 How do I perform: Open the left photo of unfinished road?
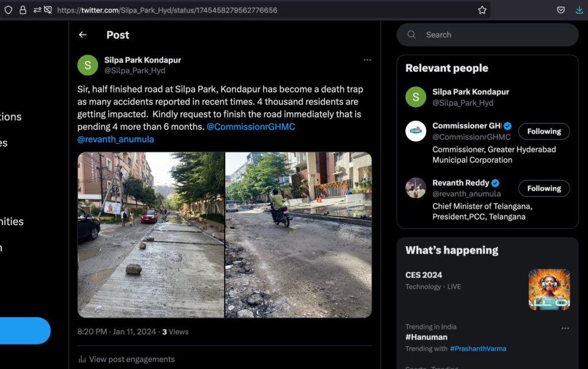151,235
